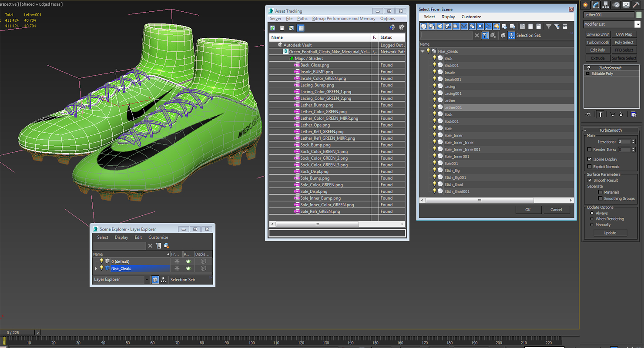Open the Motion command panel tab

pyautogui.click(x=616, y=5)
